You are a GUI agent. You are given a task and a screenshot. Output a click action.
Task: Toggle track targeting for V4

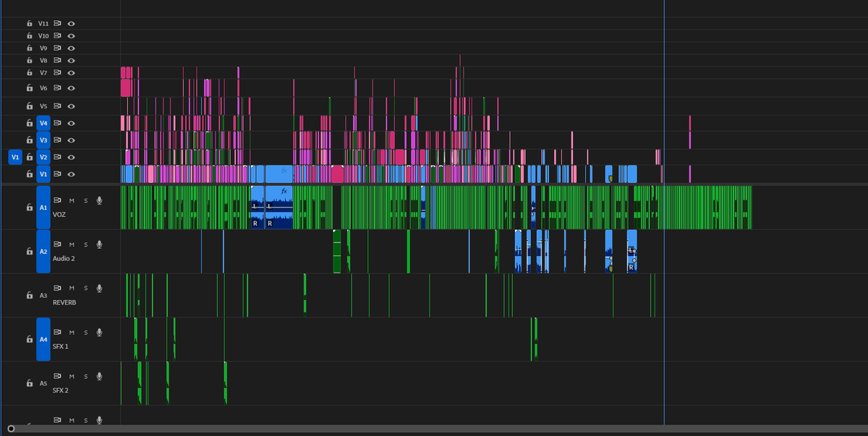click(43, 123)
